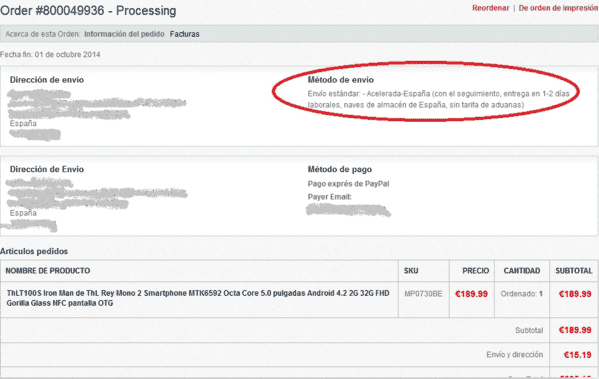Viewport: 599px width, 379px height.
Task: Open the Facturas tab
Action: click(x=185, y=34)
